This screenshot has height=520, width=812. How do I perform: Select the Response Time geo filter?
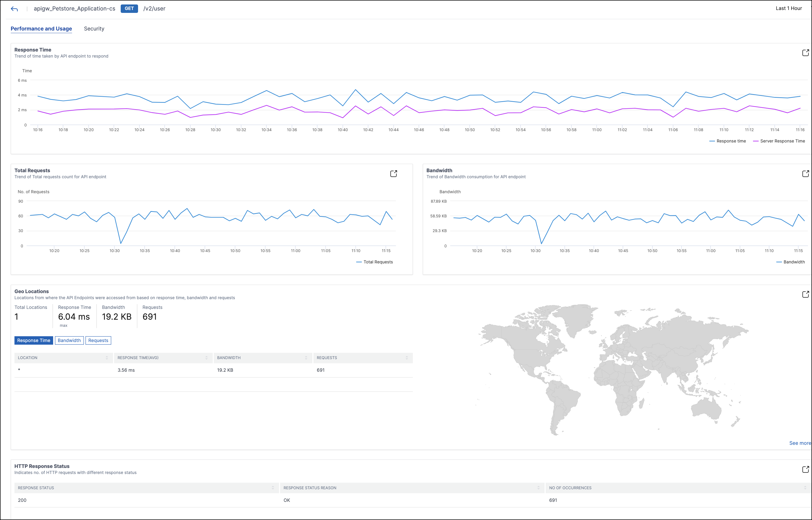click(x=34, y=340)
